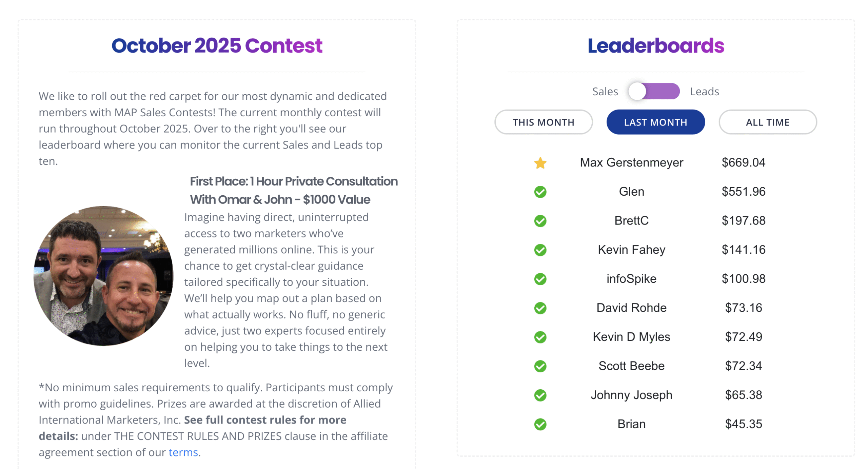Select the Leads label beside the switch
868x469 pixels.
[704, 92]
